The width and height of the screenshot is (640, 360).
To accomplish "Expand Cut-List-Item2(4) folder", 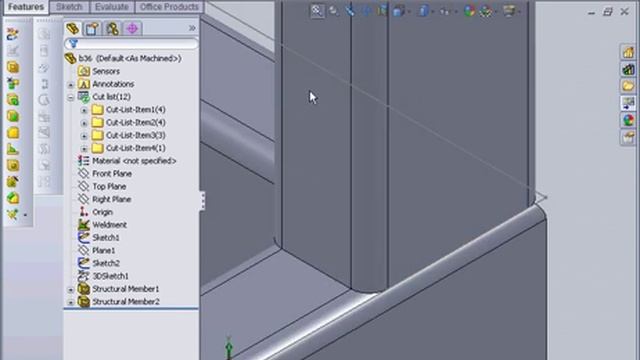I will click(x=84, y=123).
